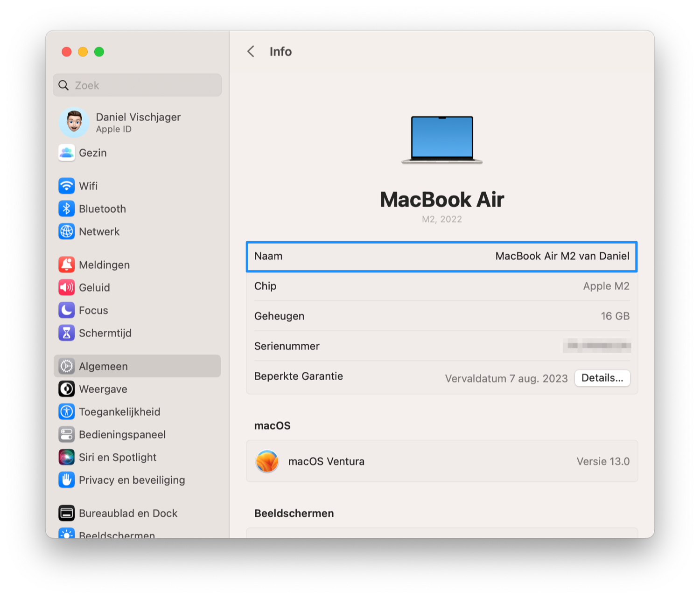Open Weergave appearance icon
This screenshot has height=598, width=700.
click(67, 389)
